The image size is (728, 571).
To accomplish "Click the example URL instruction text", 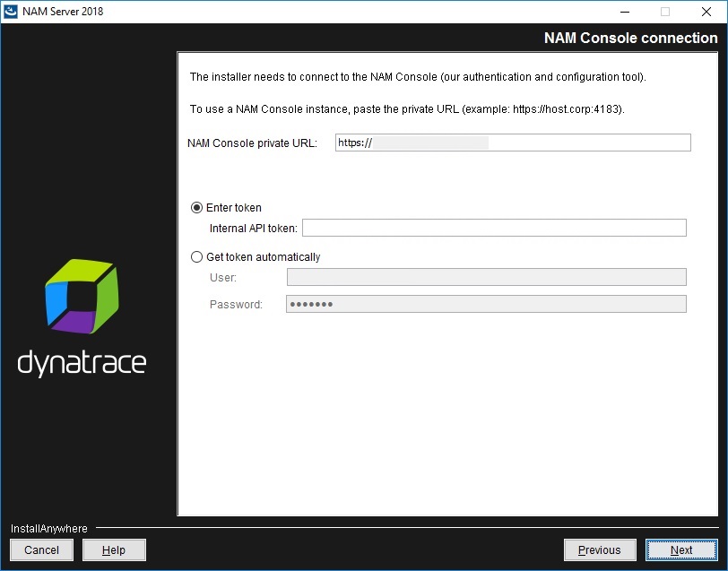I will [407, 109].
